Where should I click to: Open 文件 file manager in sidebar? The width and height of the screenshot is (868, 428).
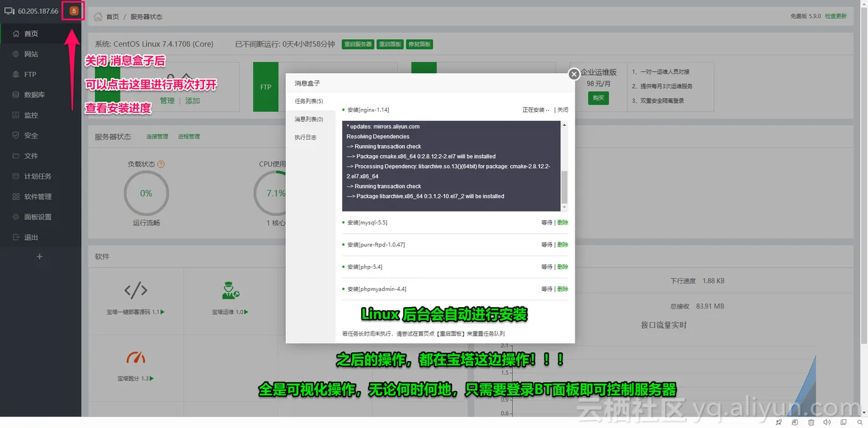coord(40,156)
